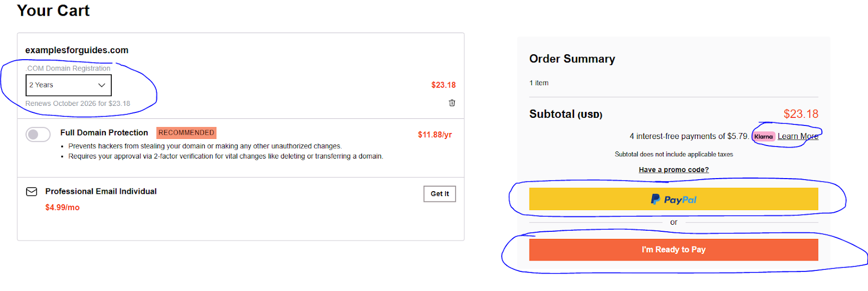Click the envelope icon beside Professional Email
Image resolution: width=868 pixels, height=291 pixels.
32,192
